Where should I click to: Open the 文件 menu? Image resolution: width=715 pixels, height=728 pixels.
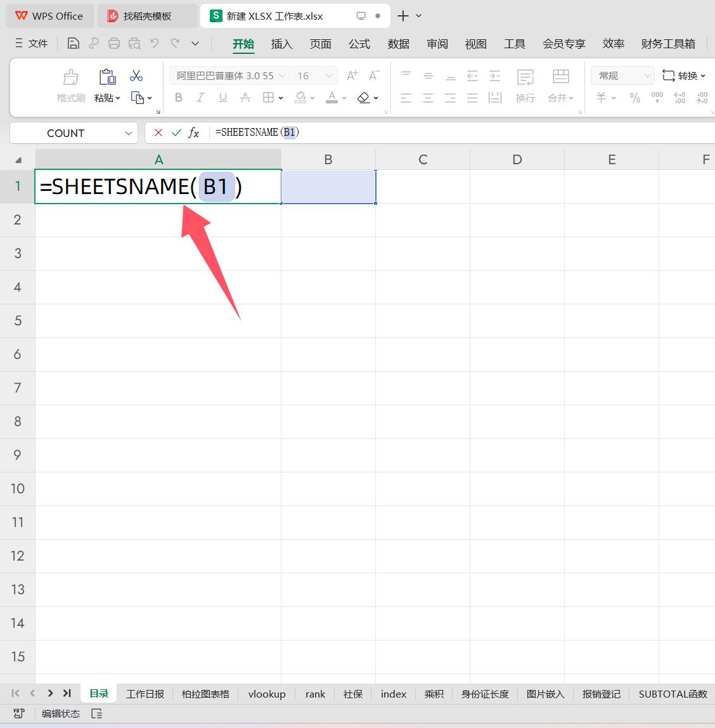pos(32,44)
